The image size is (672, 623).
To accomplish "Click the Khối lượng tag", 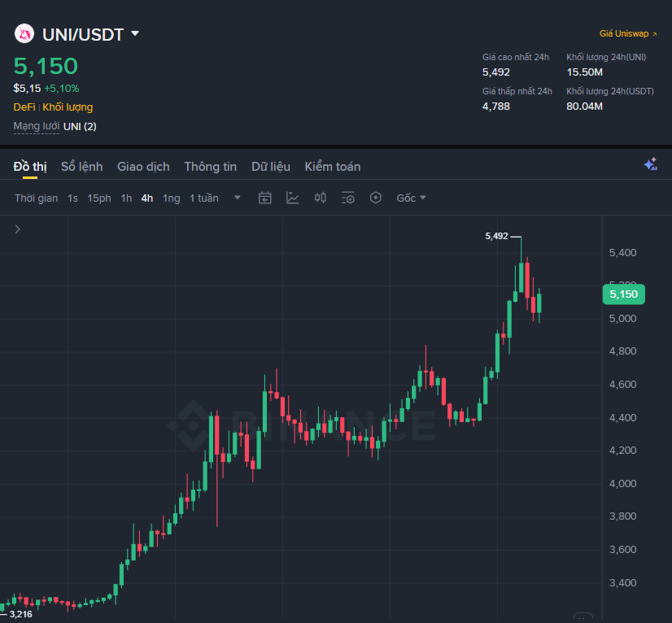I will click(x=68, y=107).
